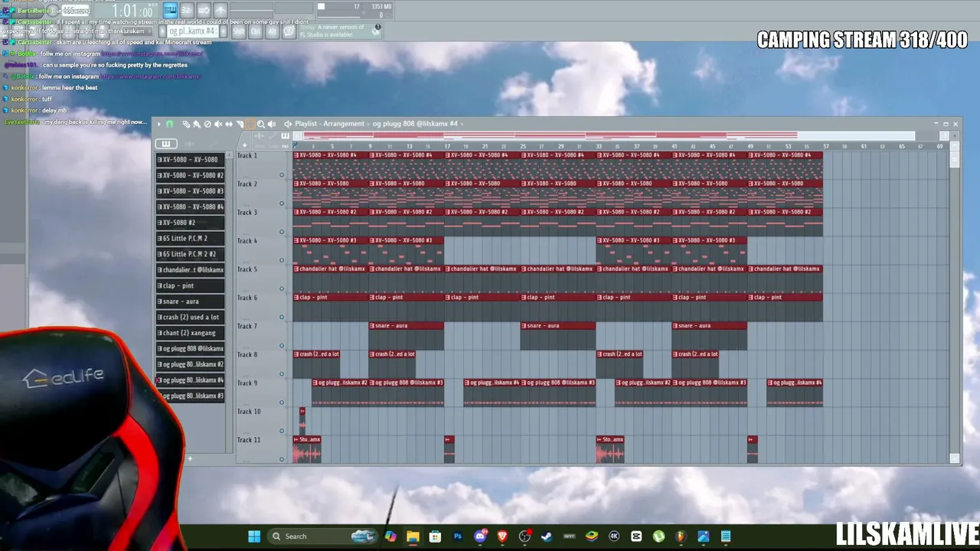Click bar 17 on the playlist timeline ruler
980x551 pixels.
click(447, 146)
